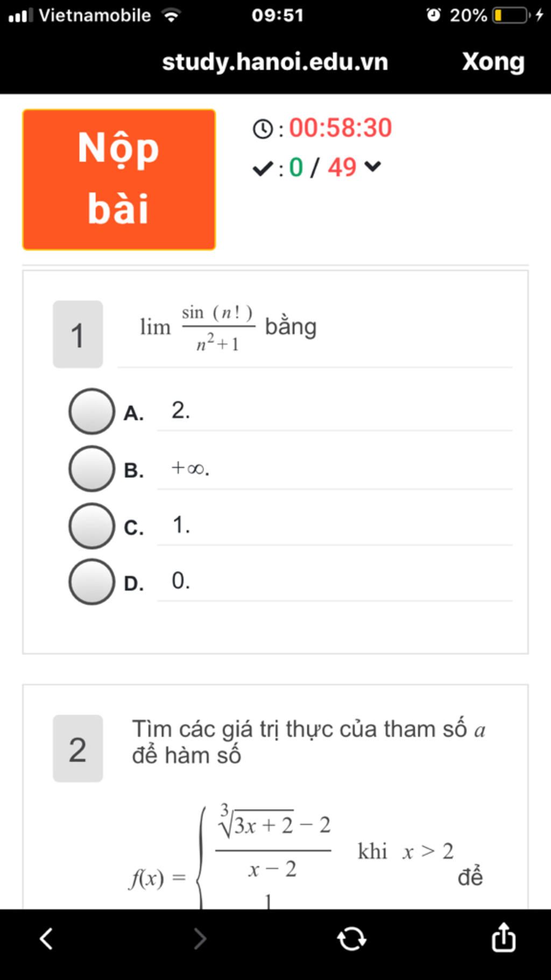Select answer B radio button

point(91,468)
